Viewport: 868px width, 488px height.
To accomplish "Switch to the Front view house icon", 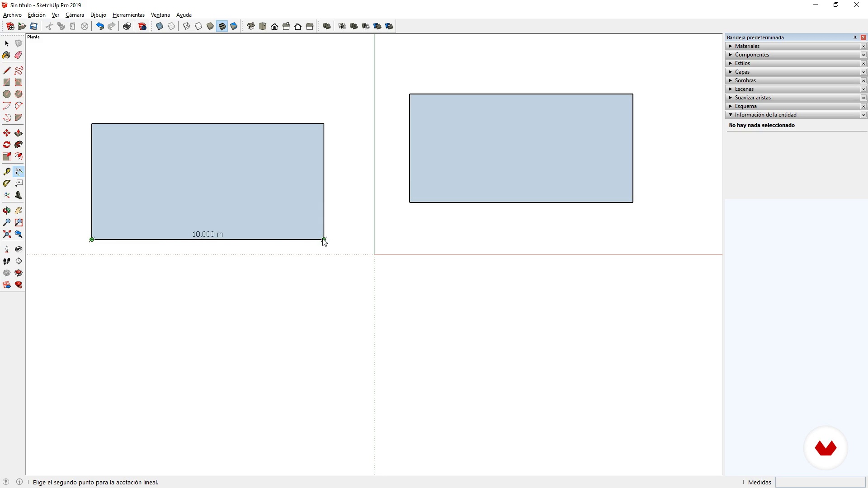I will (x=274, y=27).
